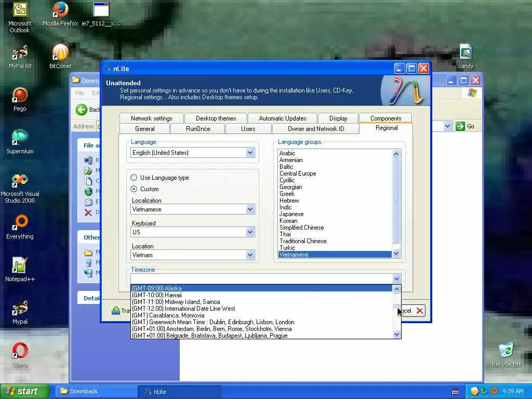Click the nLite Tray icon at bottom left
The width and height of the screenshot is (532, 399).
(116, 311)
